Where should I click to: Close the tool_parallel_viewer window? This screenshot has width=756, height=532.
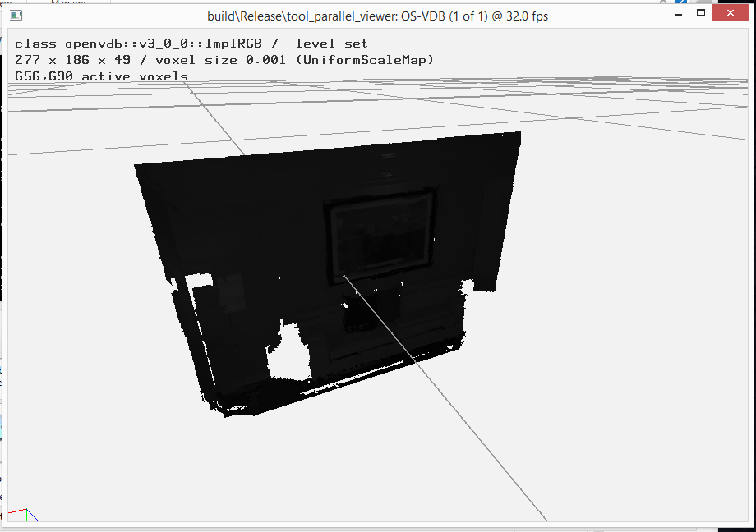(730, 13)
